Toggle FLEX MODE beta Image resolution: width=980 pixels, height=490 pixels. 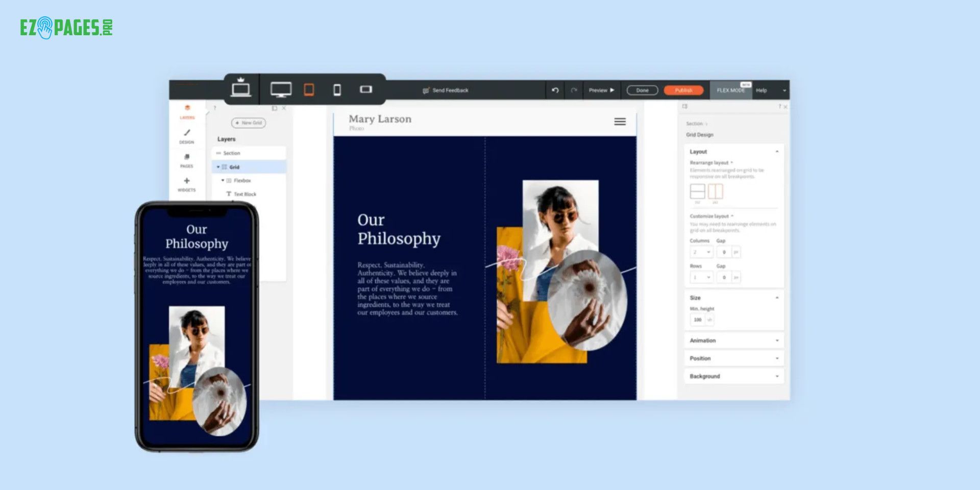[731, 90]
